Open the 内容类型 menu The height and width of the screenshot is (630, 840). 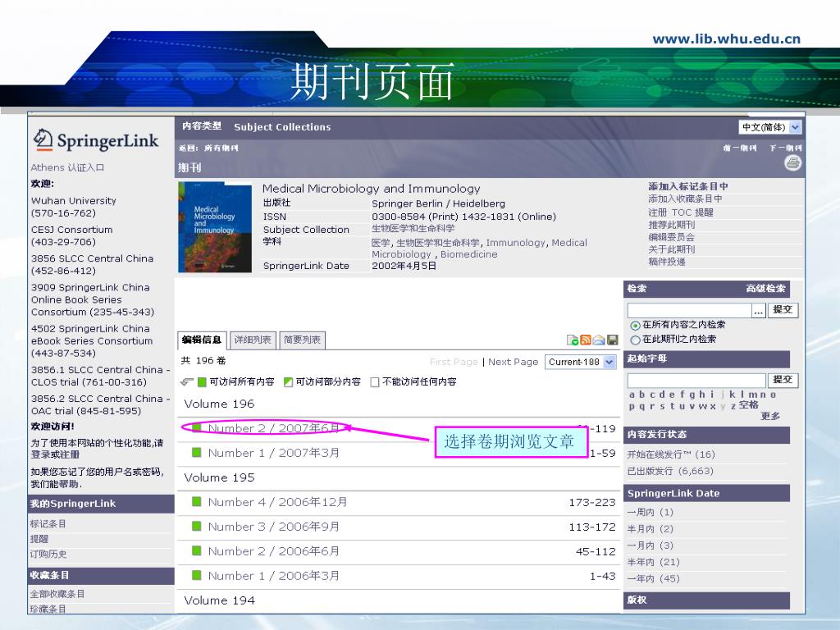click(202, 126)
